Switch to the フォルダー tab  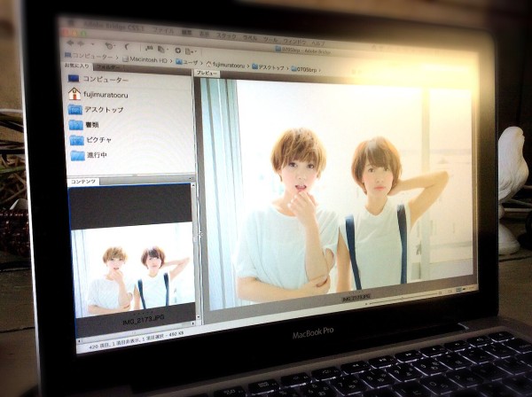click(109, 66)
